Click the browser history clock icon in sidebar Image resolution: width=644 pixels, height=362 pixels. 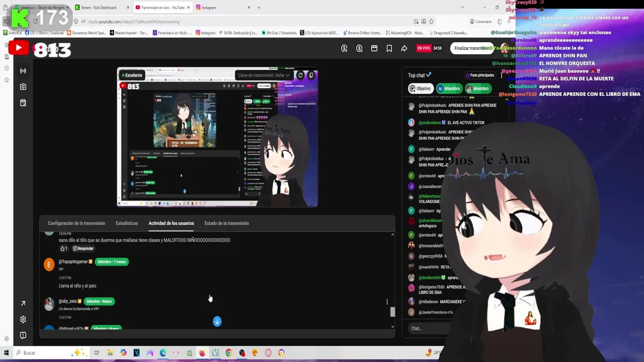coord(6,68)
